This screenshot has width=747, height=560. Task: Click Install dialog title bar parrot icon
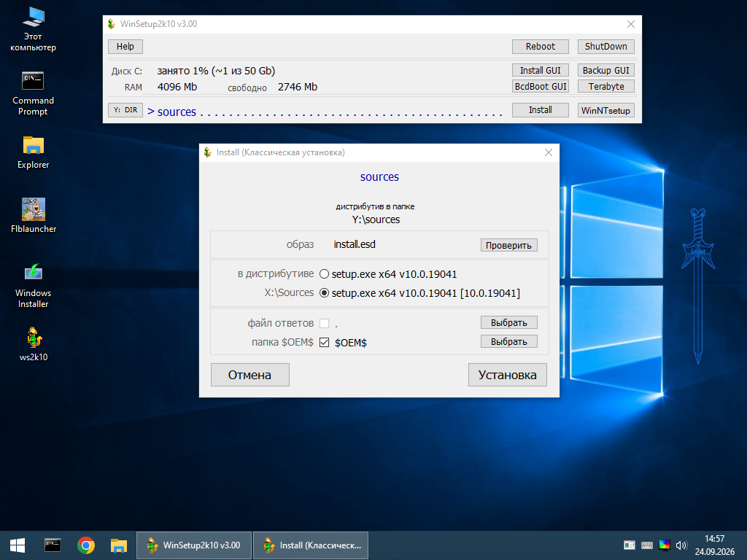[x=208, y=152]
